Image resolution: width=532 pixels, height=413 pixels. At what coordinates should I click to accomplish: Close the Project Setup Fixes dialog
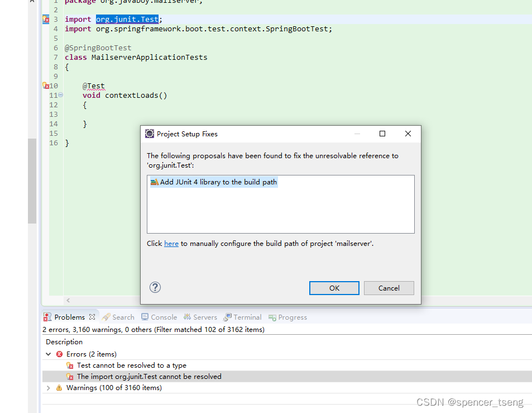408,134
